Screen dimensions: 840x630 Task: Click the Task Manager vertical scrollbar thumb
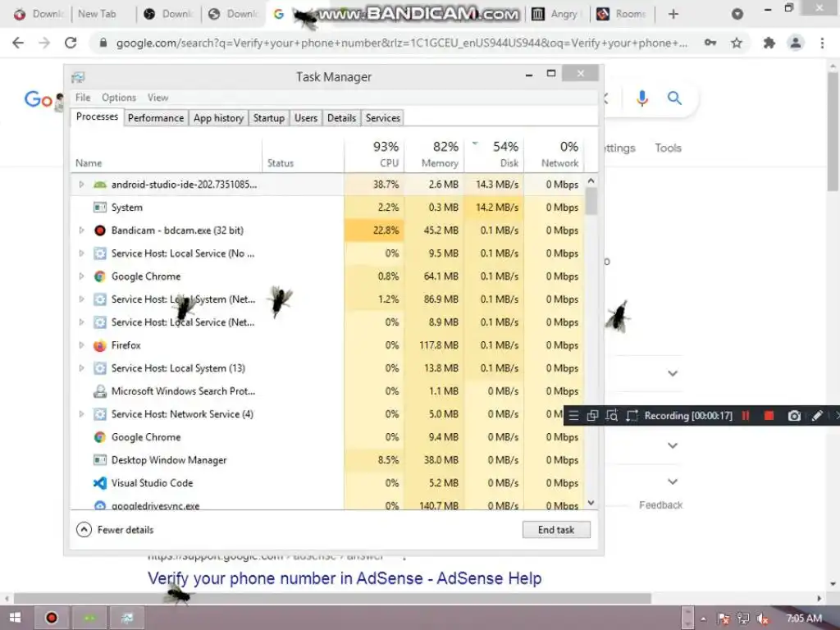tap(591, 202)
